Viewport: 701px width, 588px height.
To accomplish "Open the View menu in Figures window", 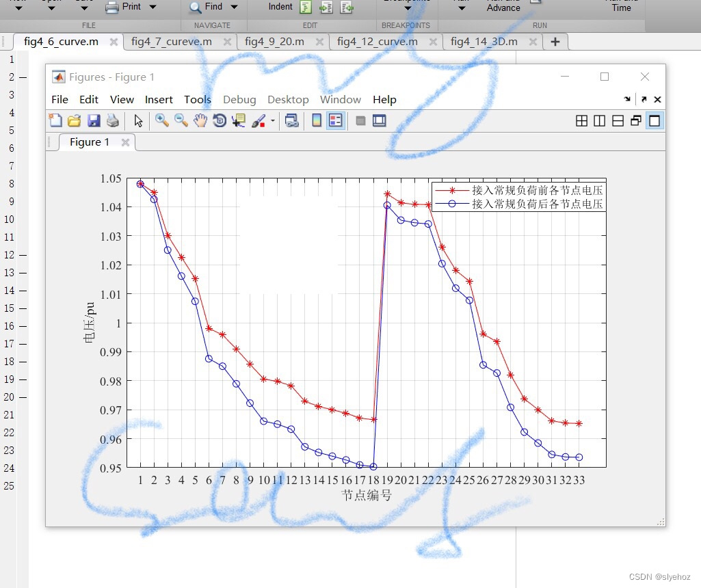I will [x=122, y=99].
